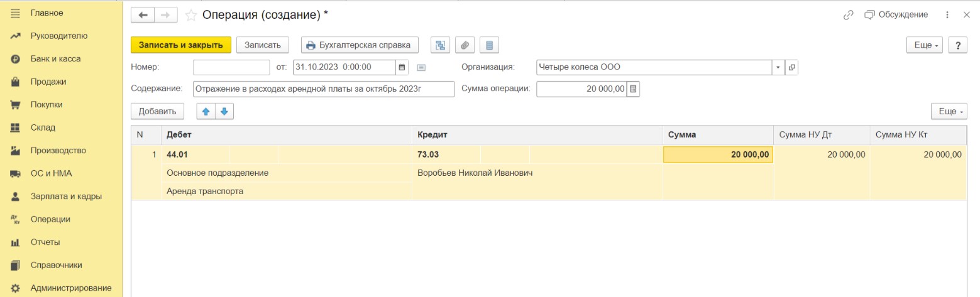
Task: Copy link using the chain icon
Action: [848, 14]
